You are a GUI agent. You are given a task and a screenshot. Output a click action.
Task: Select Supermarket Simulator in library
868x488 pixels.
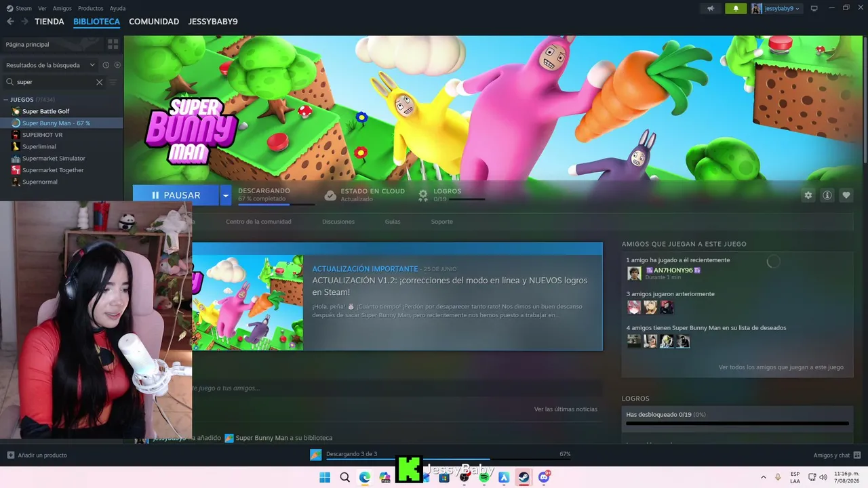click(54, 159)
